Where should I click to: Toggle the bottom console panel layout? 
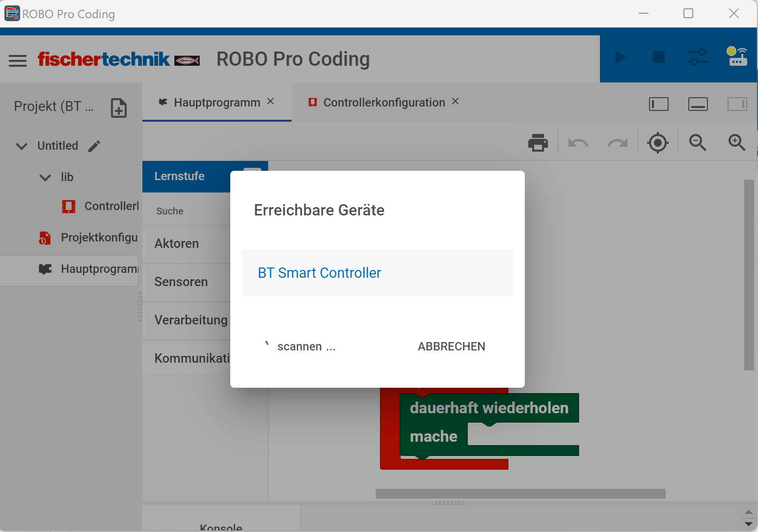point(698,104)
